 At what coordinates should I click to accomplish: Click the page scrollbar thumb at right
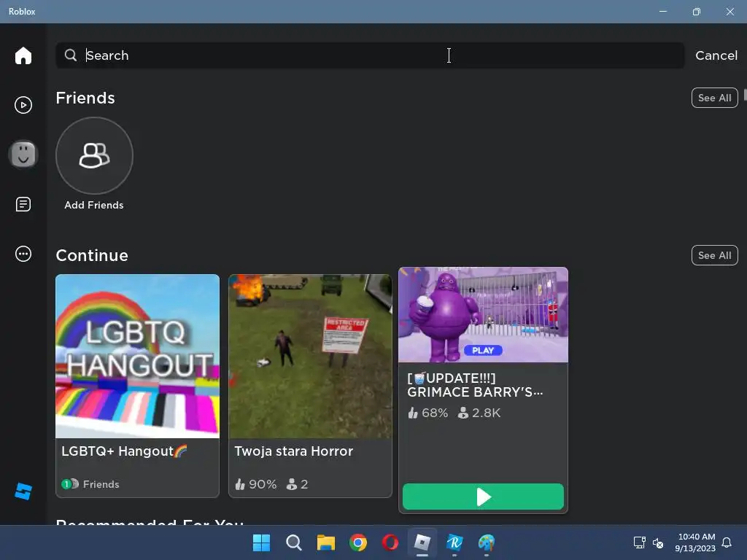[745, 94]
